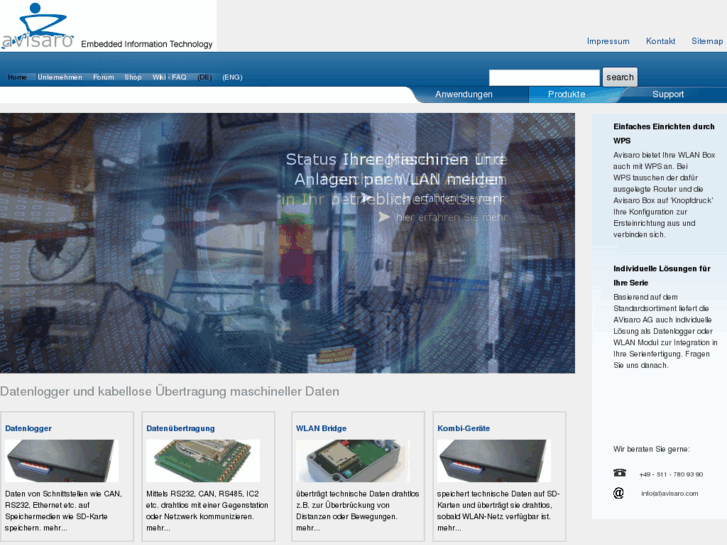Click 'hier erfahren Sie mehr' in banner
The height and width of the screenshot is (545, 727).
pos(451,217)
